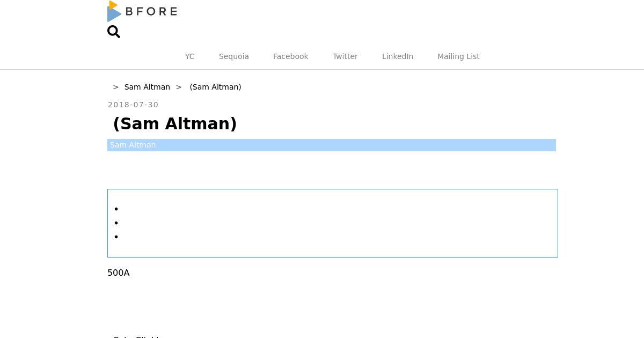Click the 500A paragraph text

tap(119, 273)
